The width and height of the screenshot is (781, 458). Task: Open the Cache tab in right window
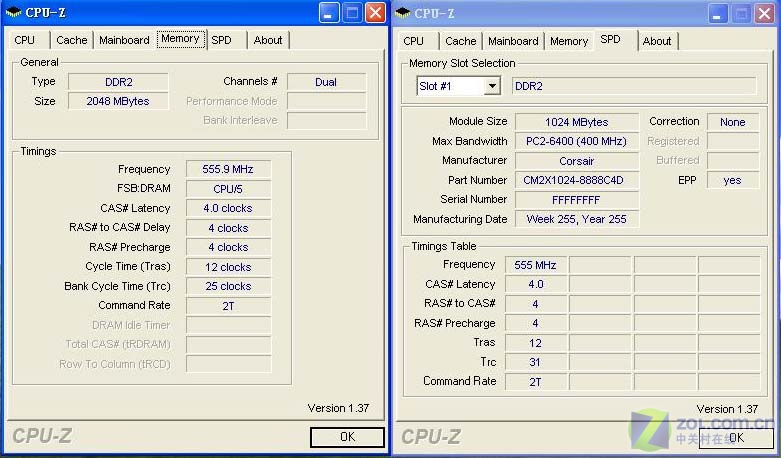461,41
